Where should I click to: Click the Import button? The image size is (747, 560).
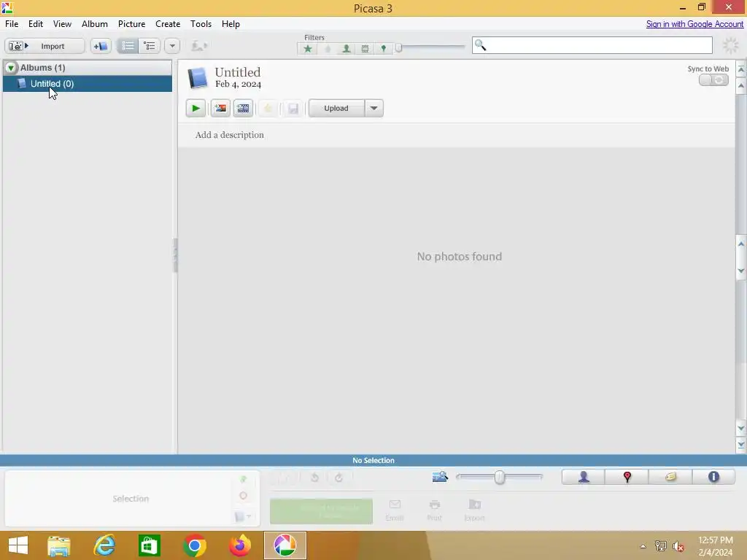44,46
